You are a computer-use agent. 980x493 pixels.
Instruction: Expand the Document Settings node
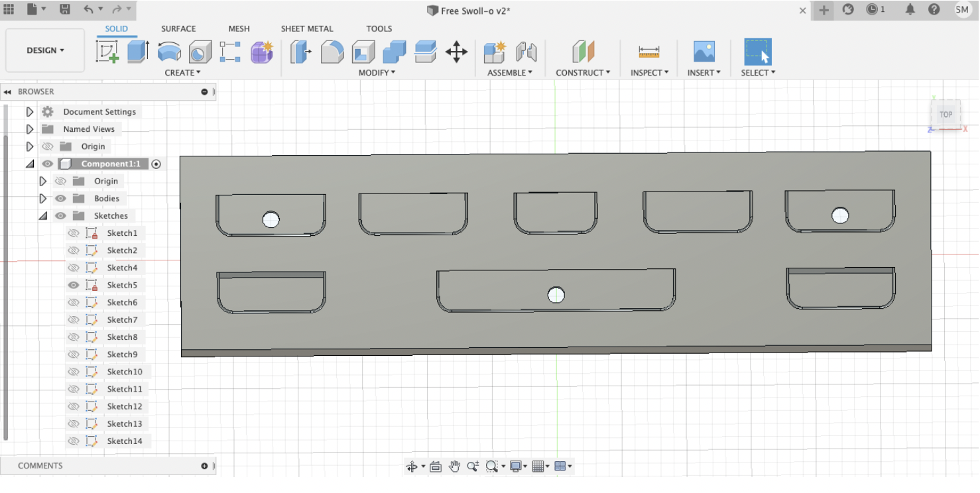point(30,112)
